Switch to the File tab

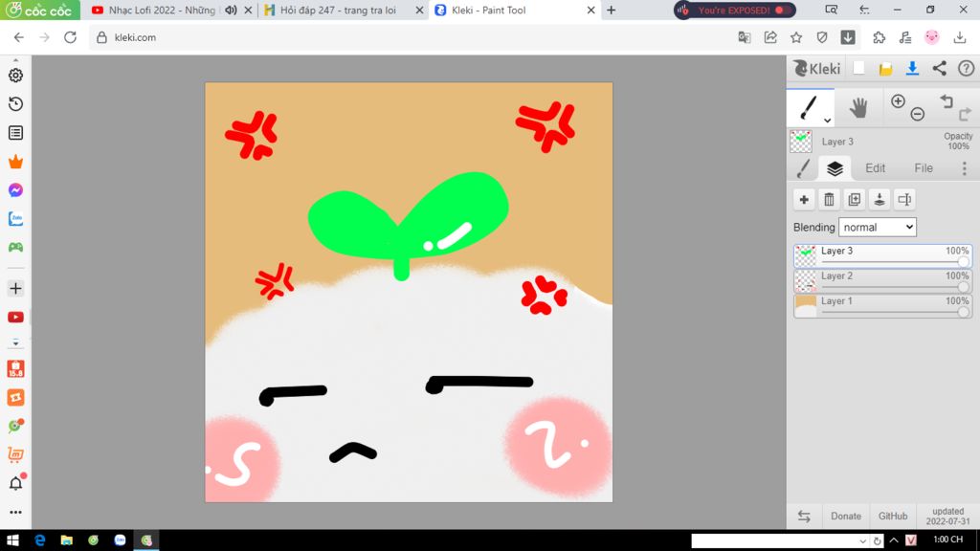tap(924, 168)
